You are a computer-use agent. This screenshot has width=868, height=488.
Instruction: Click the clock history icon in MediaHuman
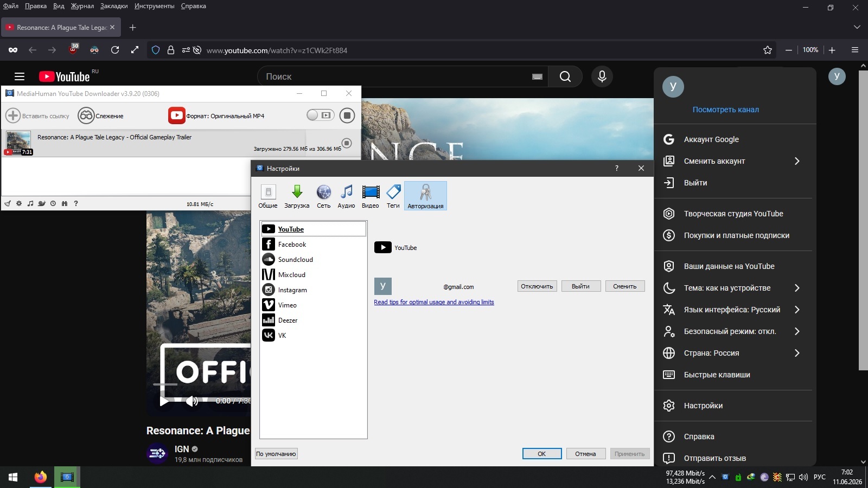[x=53, y=204]
